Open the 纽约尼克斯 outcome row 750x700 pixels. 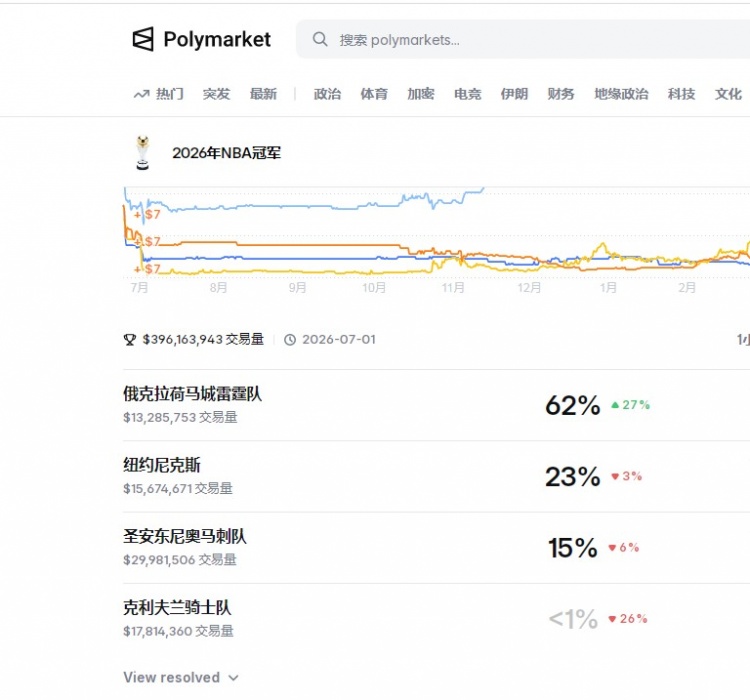click(436, 477)
